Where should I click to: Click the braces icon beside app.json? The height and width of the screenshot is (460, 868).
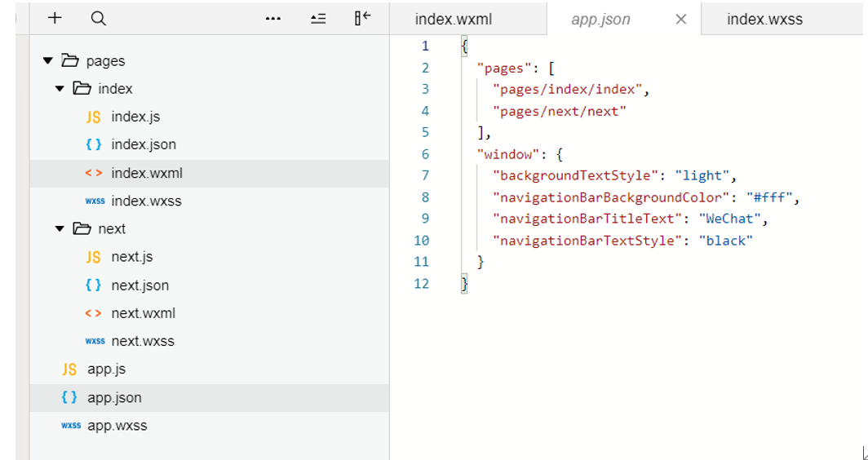click(69, 397)
